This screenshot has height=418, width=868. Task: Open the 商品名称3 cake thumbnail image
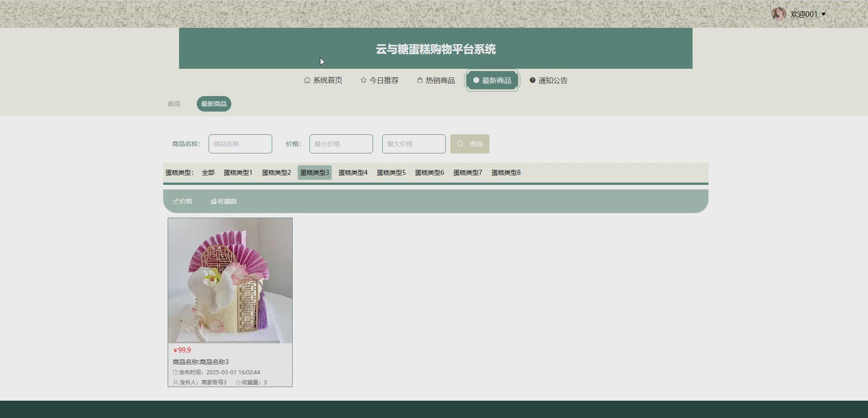coord(230,280)
